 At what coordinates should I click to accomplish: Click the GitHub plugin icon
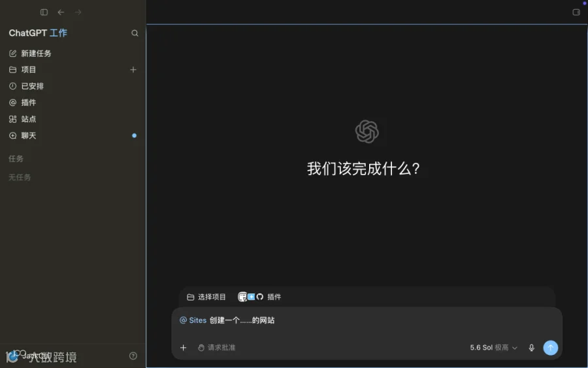coord(260,297)
